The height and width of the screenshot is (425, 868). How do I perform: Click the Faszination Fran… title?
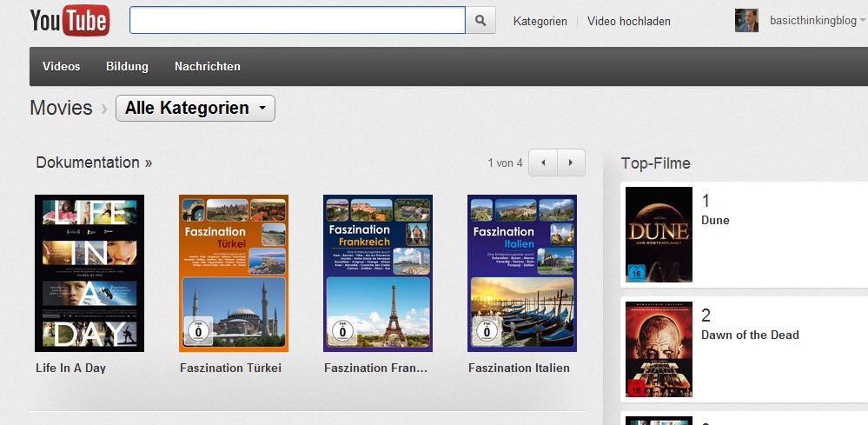[376, 368]
